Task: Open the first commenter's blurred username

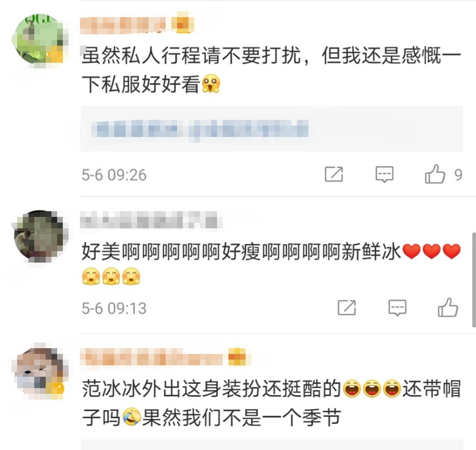Action: (123, 25)
